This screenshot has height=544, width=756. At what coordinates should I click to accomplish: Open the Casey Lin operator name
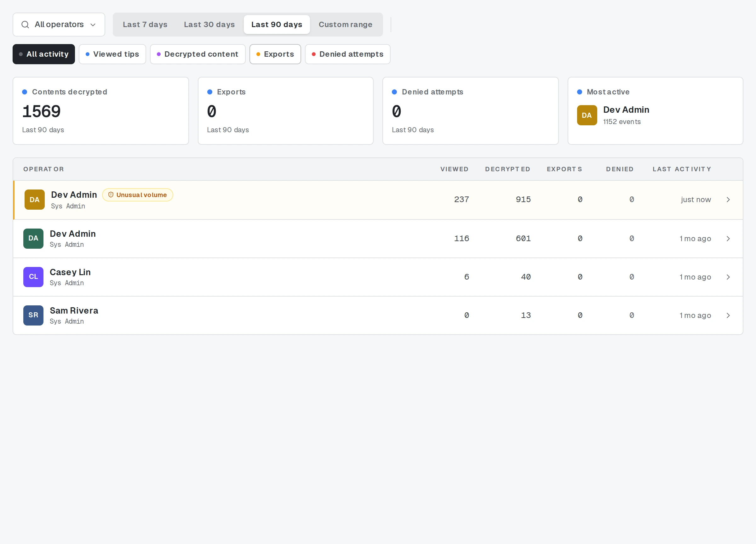tap(70, 272)
